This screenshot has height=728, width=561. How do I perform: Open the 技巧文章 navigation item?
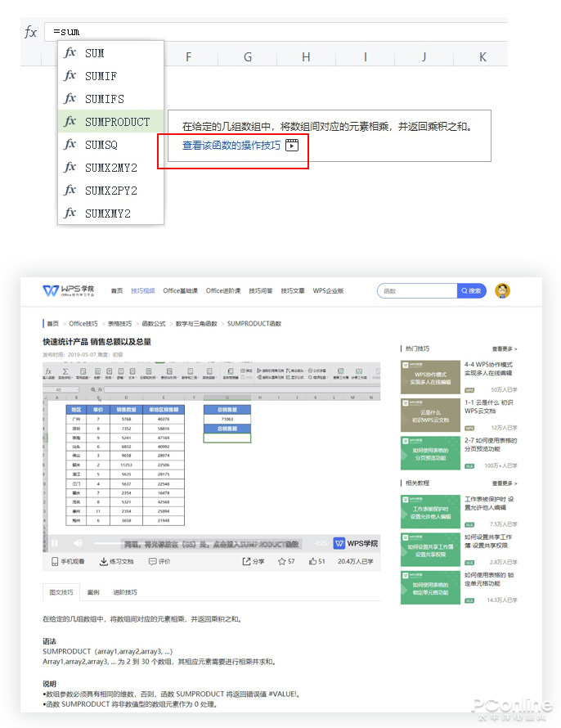293,290
